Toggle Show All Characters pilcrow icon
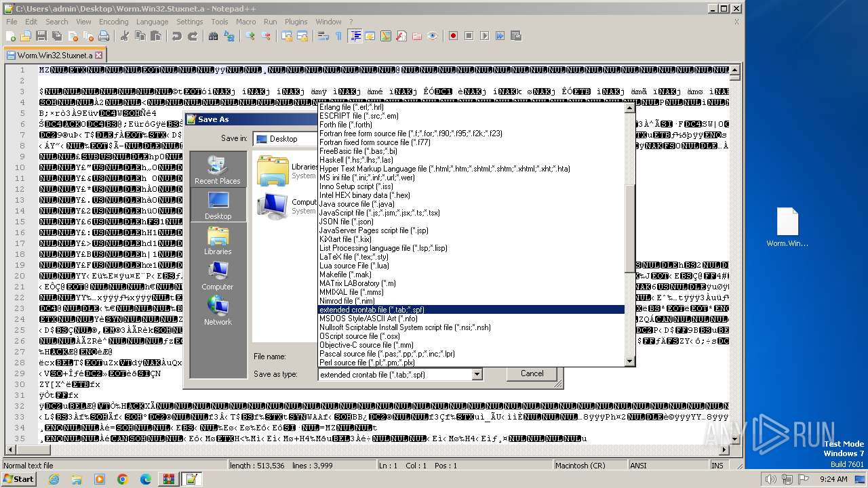 pyautogui.click(x=338, y=36)
